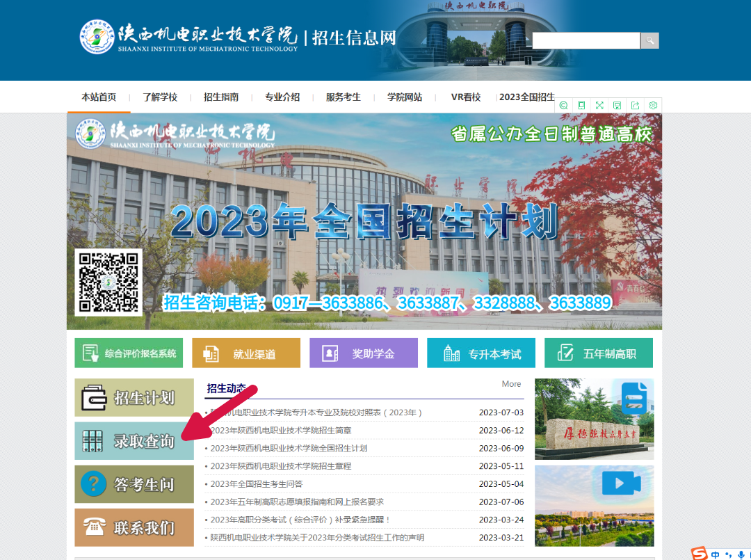Click the checklist icon on 五年制高职 button
The height and width of the screenshot is (560, 751).
click(x=565, y=353)
